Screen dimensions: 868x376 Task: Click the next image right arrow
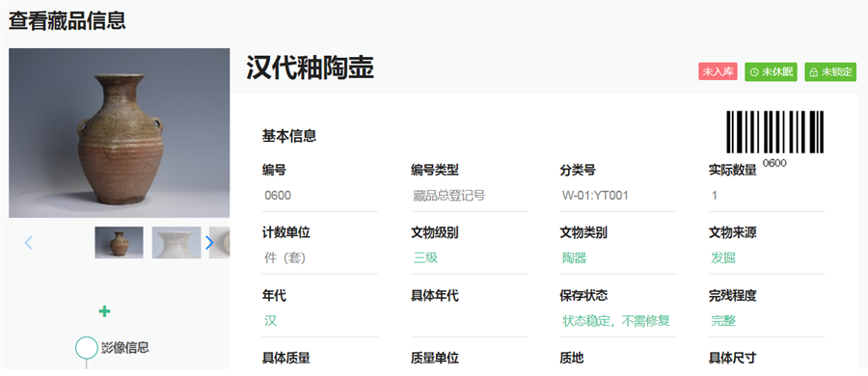tap(209, 243)
